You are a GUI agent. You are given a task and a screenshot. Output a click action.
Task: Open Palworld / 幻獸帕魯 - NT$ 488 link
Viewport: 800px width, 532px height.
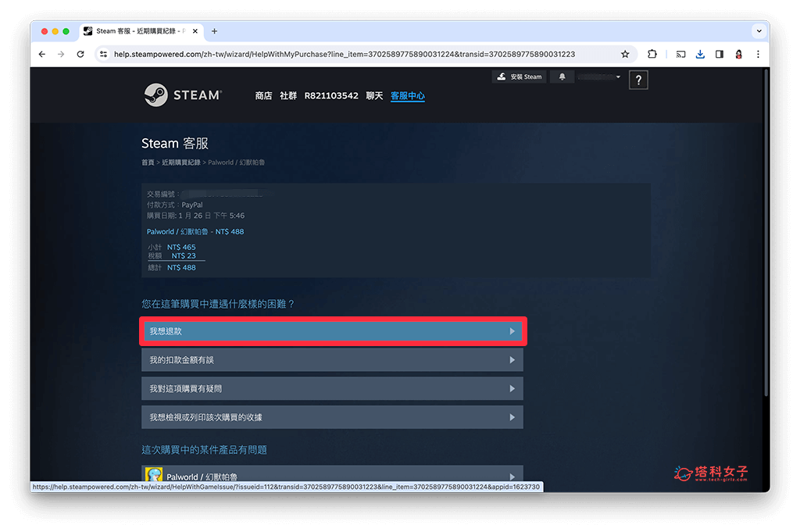pyautogui.click(x=195, y=231)
